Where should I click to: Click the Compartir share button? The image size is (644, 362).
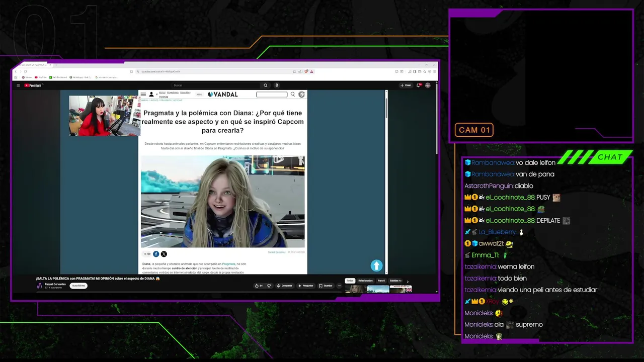tap(284, 286)
